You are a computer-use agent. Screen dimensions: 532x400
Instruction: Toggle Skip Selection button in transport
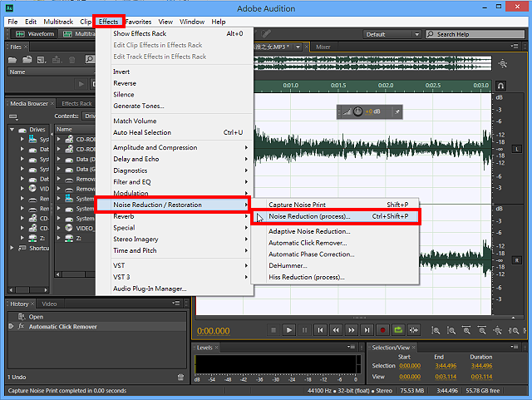pyautogui.click(x=414, y=330)
